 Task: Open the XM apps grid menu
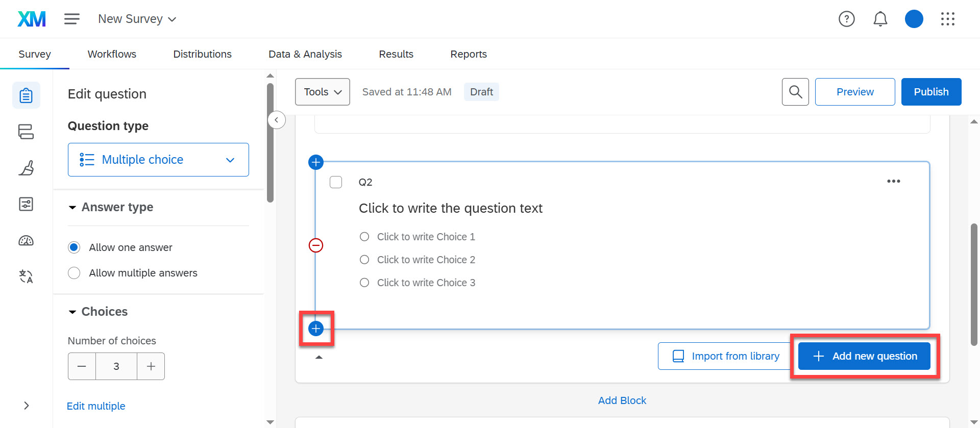[x=948, y=19]
